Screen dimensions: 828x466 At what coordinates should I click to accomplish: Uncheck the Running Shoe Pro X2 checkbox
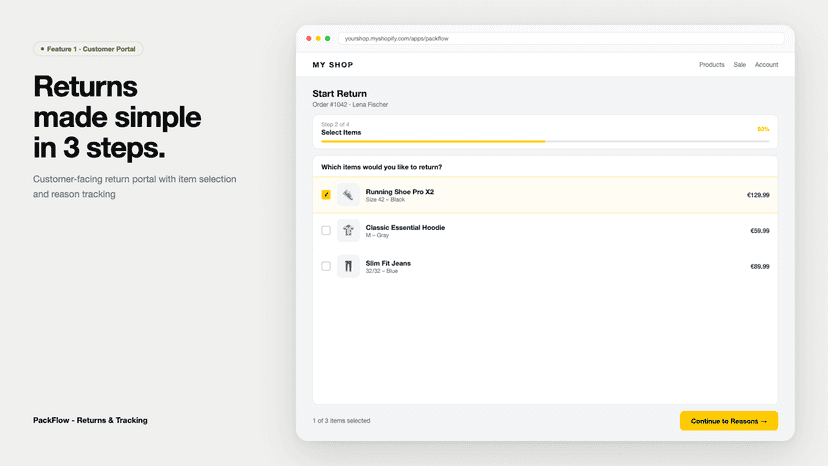click(x=326, y=195)
